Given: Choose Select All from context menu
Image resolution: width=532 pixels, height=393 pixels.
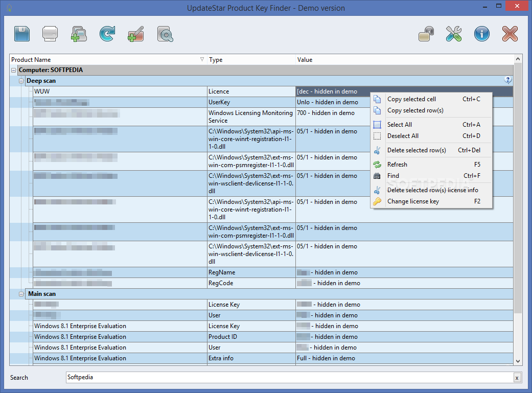Looking at the screenshot, I should point(431,125).
